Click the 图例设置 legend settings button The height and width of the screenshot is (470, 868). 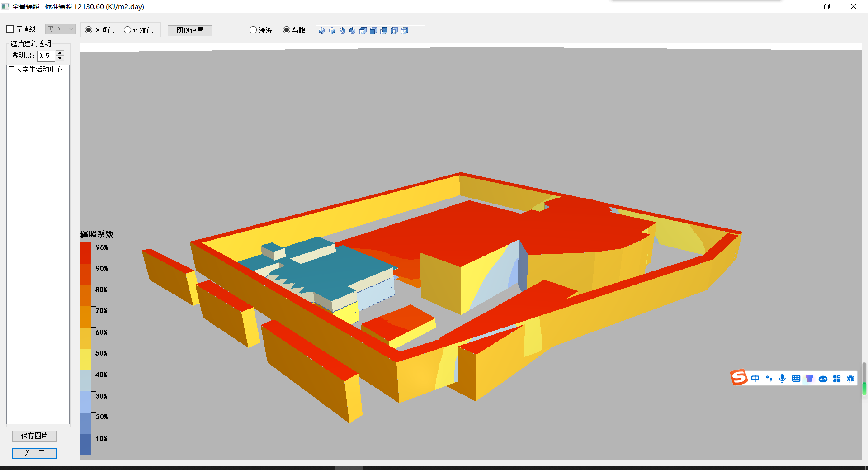pos(190,30)
